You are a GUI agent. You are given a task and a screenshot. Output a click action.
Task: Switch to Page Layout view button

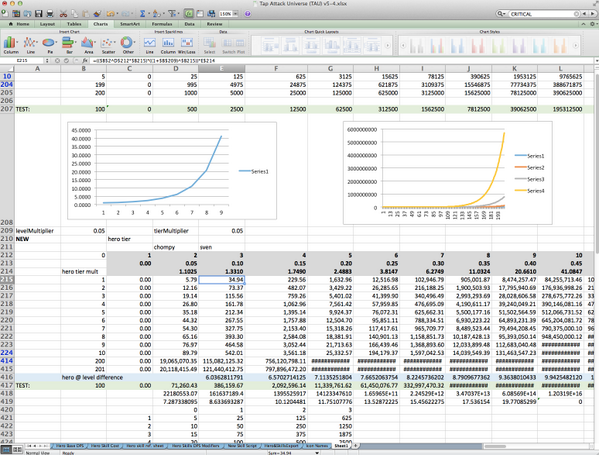[17, 450]
